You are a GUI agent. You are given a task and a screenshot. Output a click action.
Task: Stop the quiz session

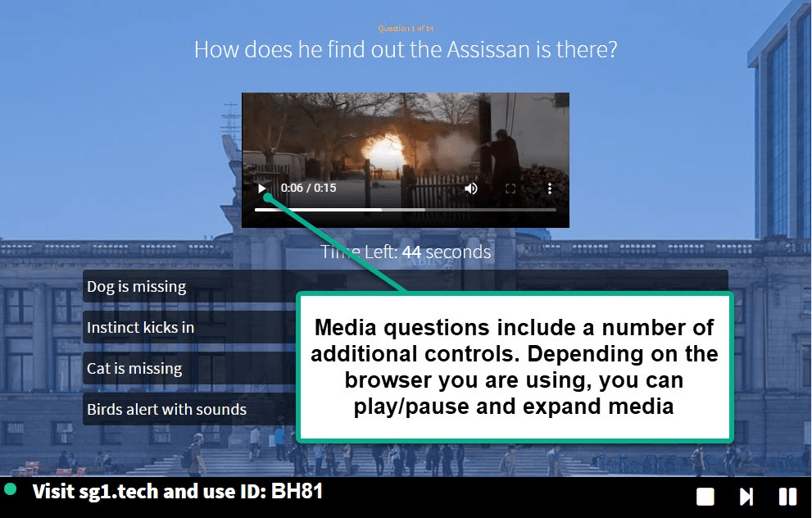pos(705,496)
